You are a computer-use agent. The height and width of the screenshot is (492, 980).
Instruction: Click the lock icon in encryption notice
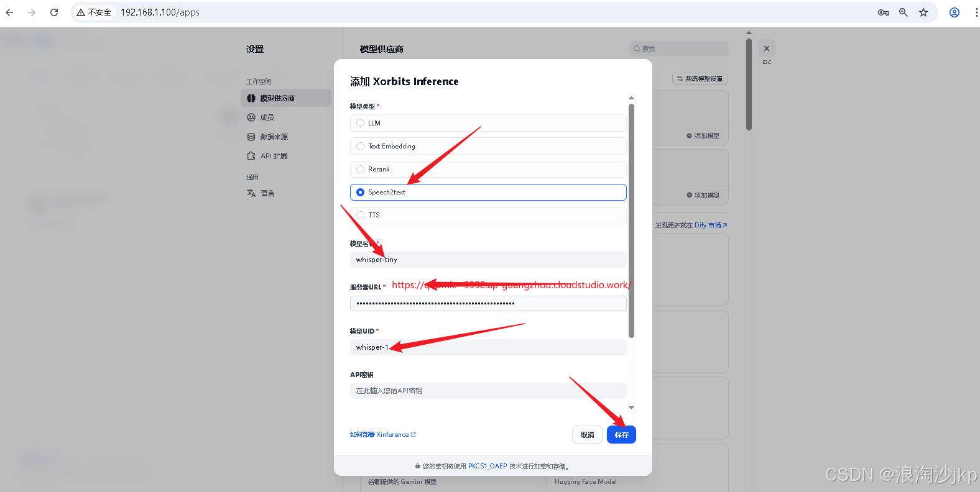pos(418,467)
